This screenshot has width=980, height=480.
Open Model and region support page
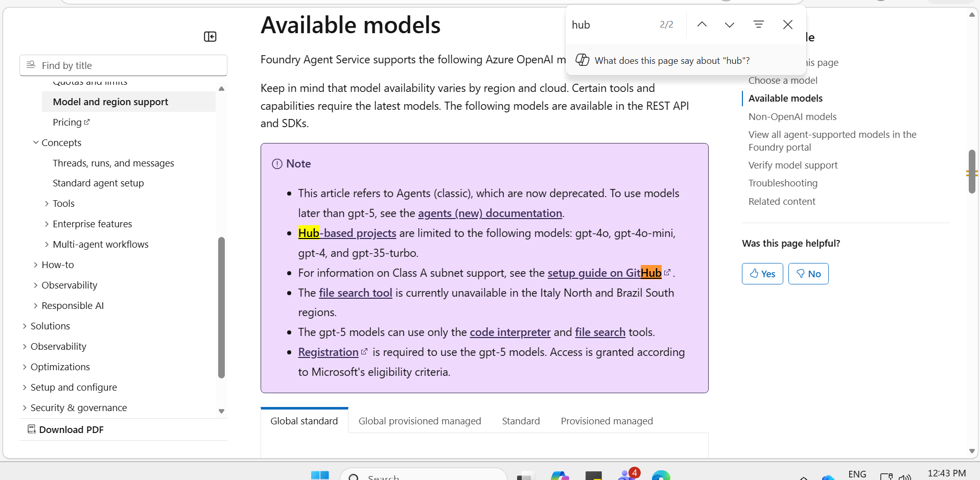[x=129, y=102]
